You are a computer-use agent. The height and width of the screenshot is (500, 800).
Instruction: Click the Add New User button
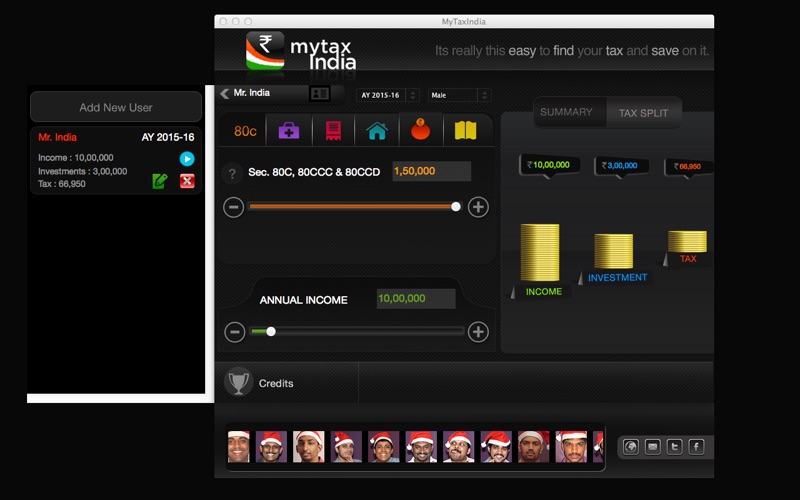(116, 107)
